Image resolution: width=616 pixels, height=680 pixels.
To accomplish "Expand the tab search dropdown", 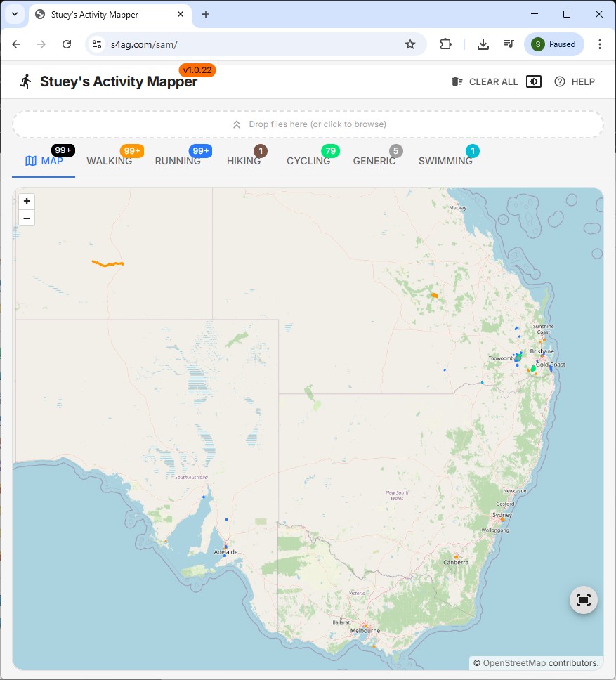I will pos(15,14).
